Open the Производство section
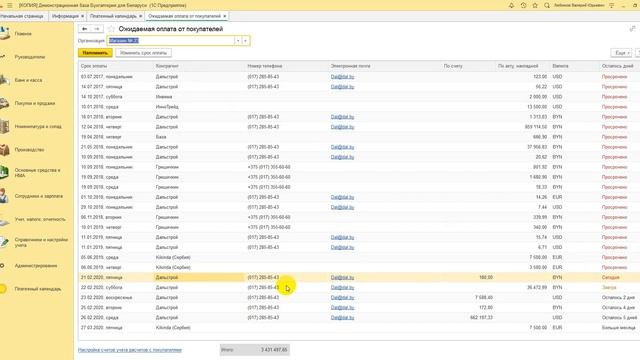The height and width of the screenshot is (360, 640). pos(29,150)
